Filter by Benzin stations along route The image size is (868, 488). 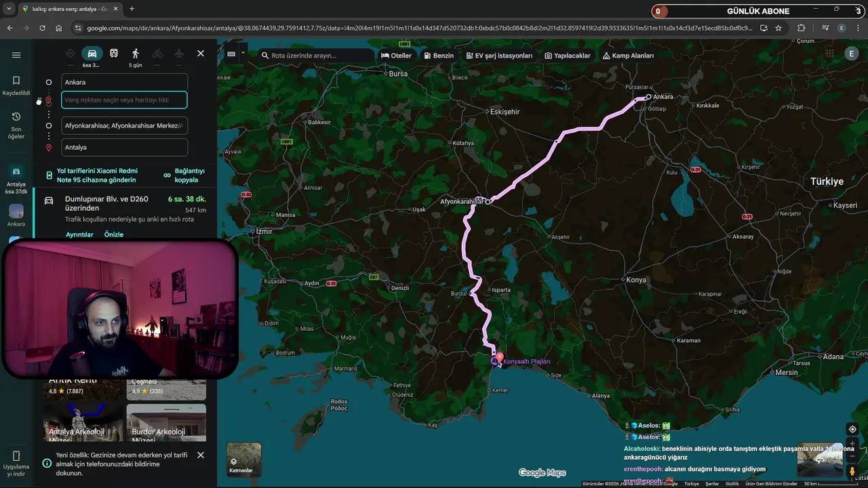point(438,56)
